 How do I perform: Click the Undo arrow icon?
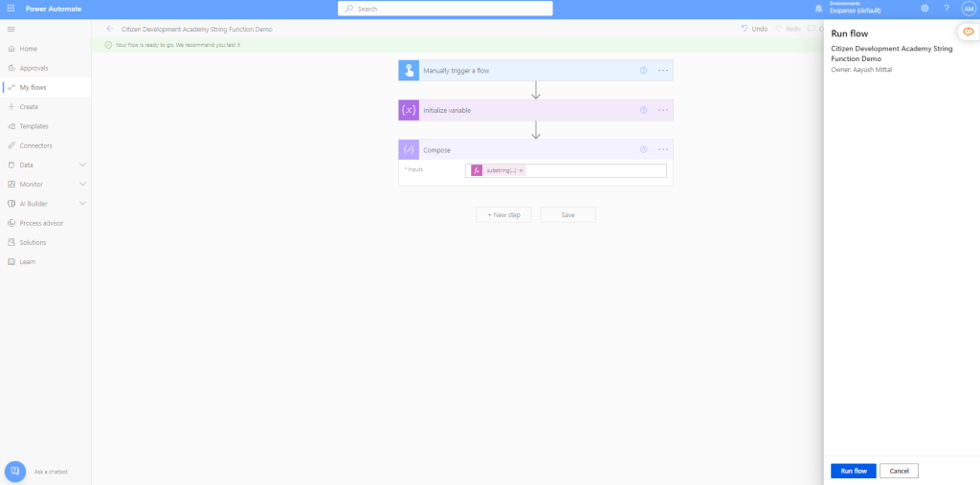click(x=745, y=29)
